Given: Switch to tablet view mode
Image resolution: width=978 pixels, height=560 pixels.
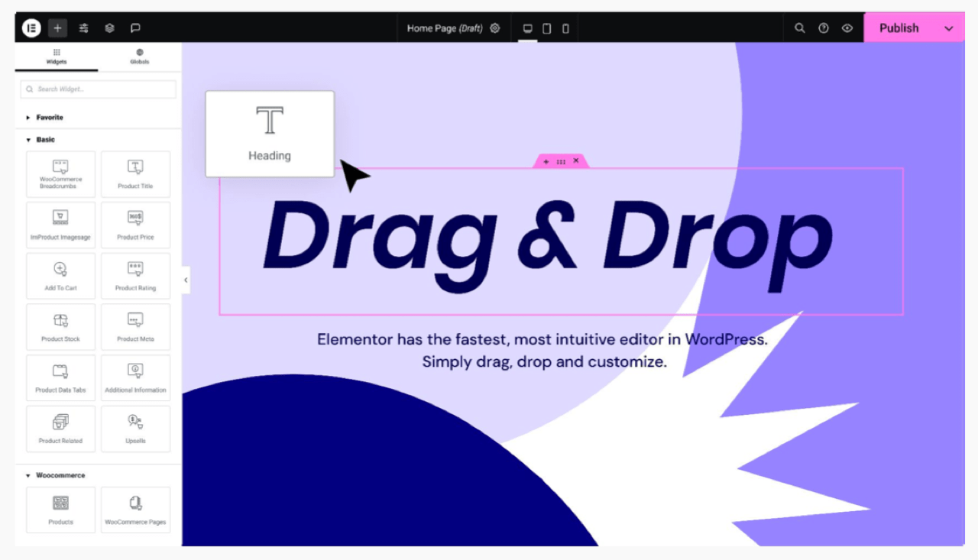Looking at the screenshot, I should pyautogui.click(x=547, y=28).
